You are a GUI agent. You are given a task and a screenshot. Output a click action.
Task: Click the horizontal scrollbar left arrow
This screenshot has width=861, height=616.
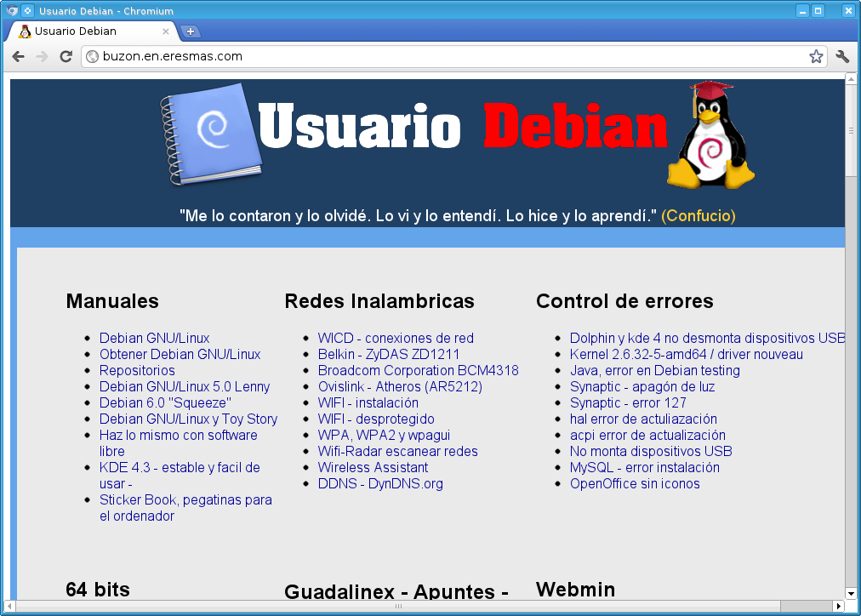click(9, 607)
